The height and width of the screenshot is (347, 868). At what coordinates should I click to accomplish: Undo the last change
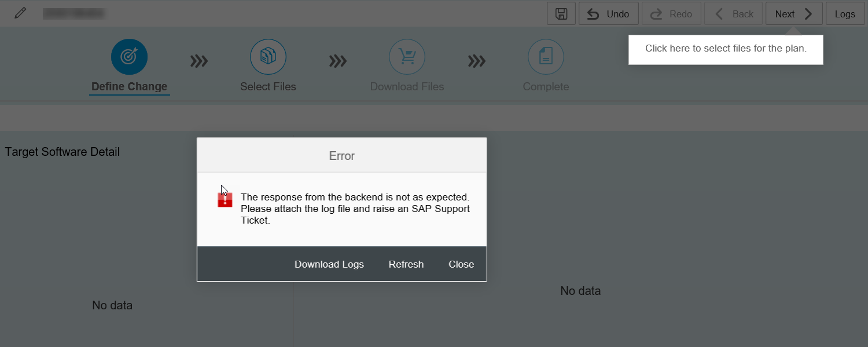(x=609, y=14)
